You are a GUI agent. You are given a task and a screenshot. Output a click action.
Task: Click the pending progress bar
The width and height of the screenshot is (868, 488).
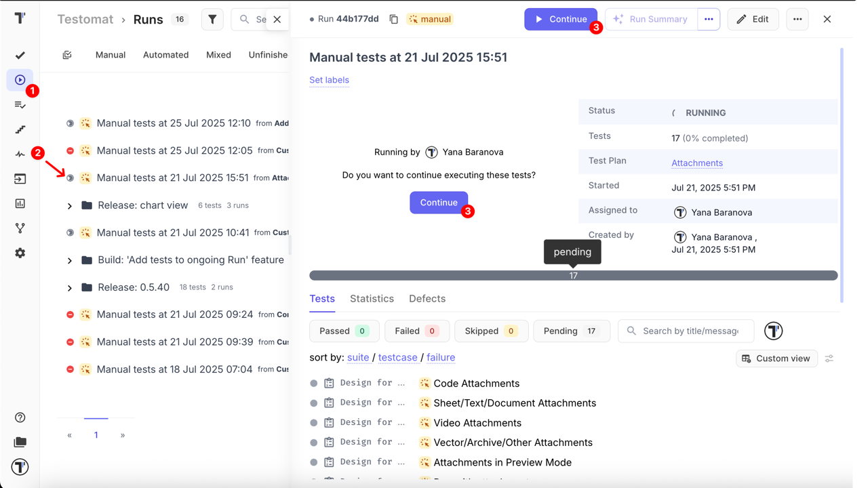pyautogui.click(x=573, y=275)
